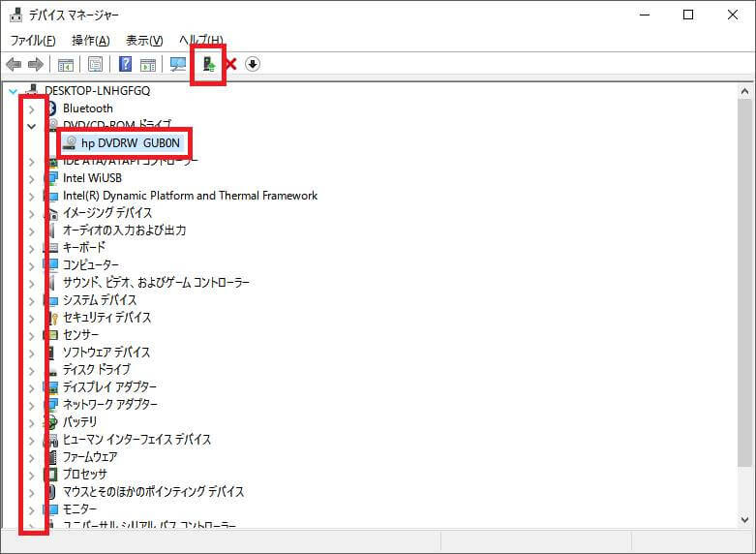Click the モニター category icon

pos(52,509)
